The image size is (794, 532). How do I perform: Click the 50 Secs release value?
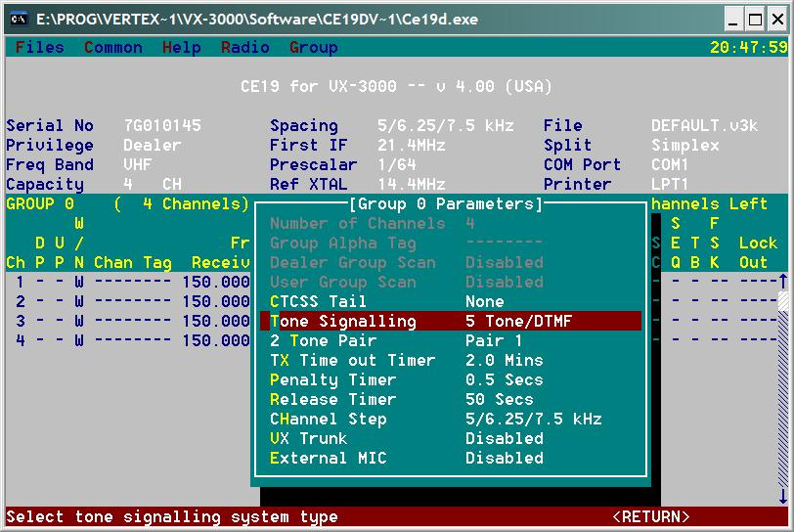(x=500, y=399)
